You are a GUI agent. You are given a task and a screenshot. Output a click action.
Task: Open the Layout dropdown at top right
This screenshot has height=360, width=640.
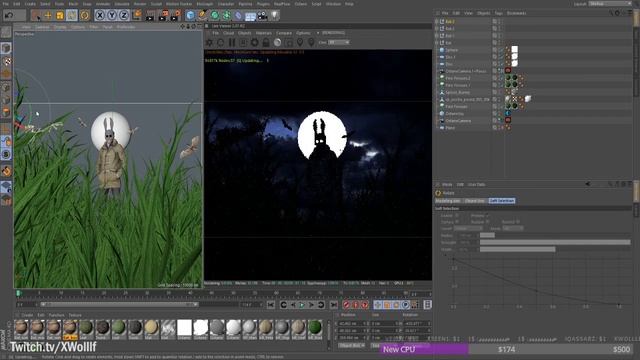point(610,4)
